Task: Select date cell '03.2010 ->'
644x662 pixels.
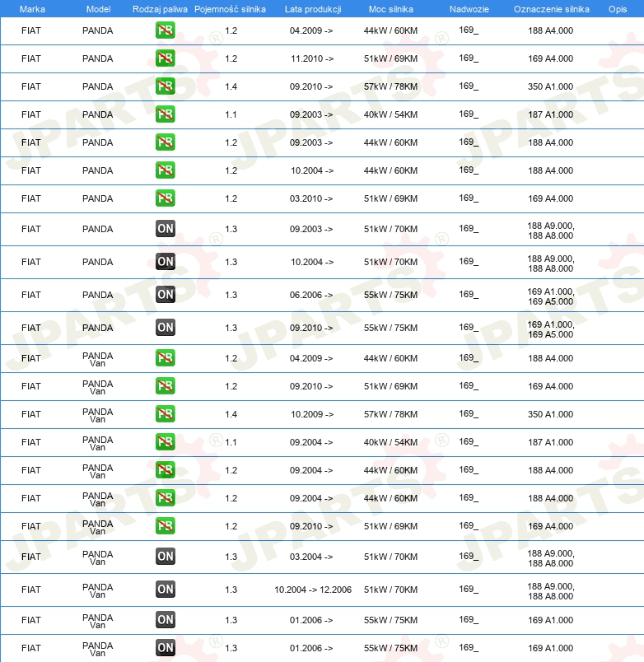Action: click(311, 198)
